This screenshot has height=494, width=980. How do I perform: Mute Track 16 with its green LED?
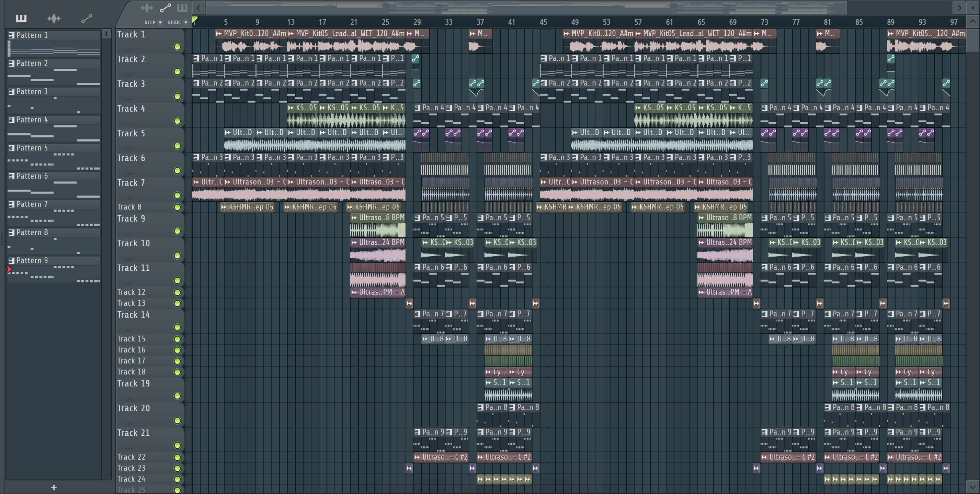coord(177,350)
